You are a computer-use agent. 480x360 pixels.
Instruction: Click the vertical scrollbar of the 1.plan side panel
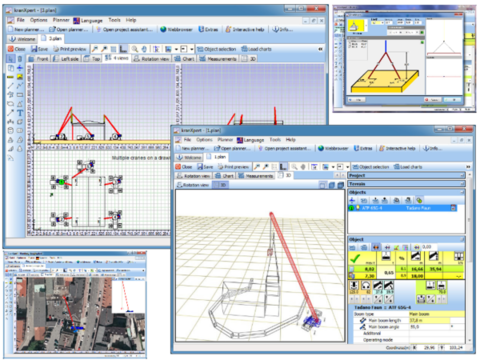tap(469, 257)
